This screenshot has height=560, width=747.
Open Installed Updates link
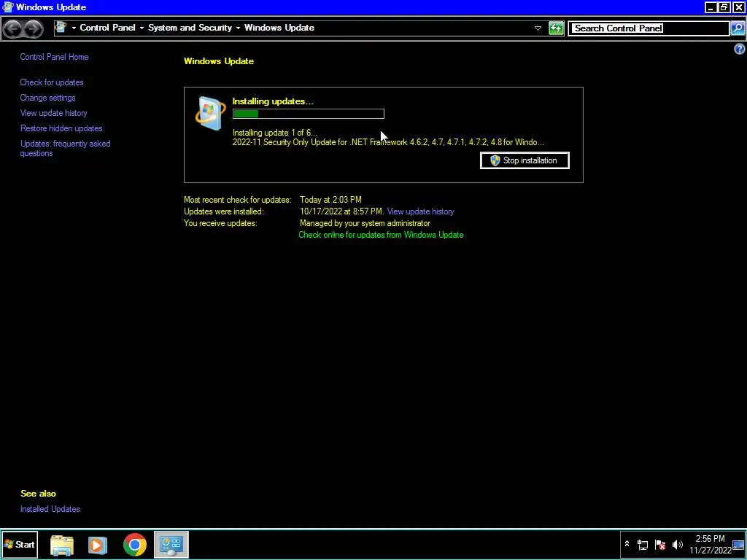(50, 509)
